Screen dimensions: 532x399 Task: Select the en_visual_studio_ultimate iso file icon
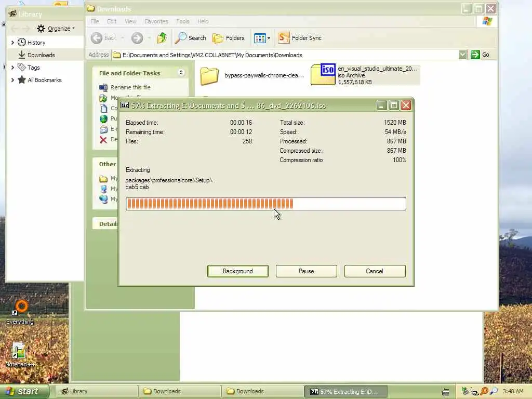click(x=323, y=74)
